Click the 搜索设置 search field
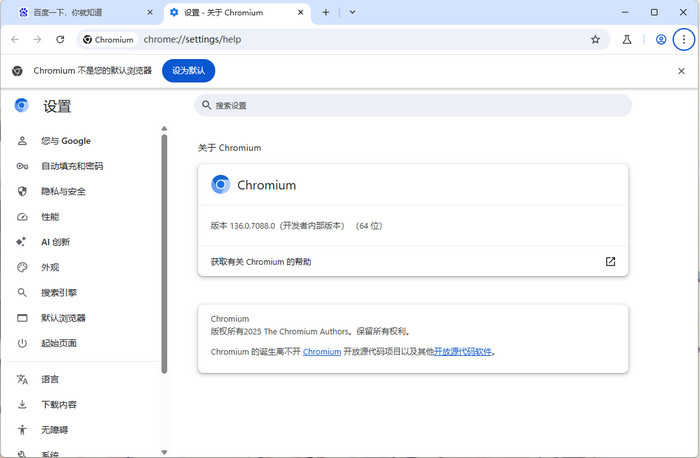The image size is (700, 458). click(x=412, y=105)
